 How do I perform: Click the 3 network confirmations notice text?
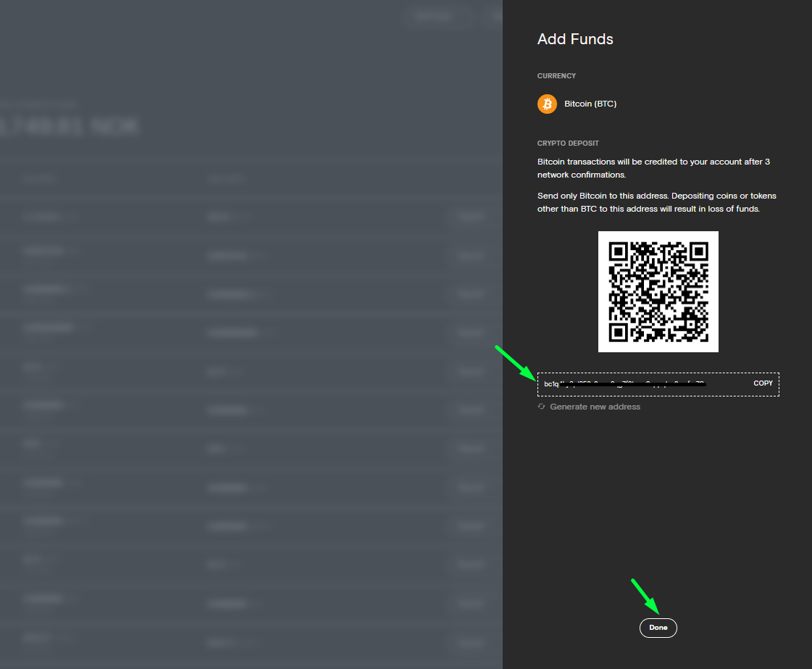tap(653, 168)
